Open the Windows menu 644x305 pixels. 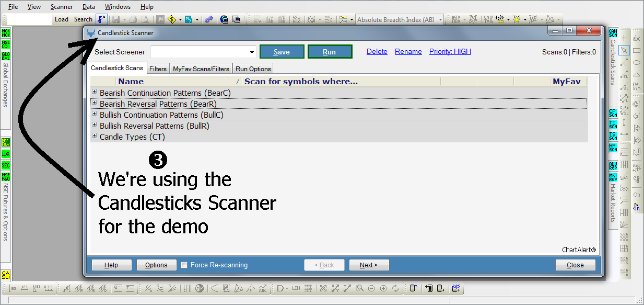point(118,7)
